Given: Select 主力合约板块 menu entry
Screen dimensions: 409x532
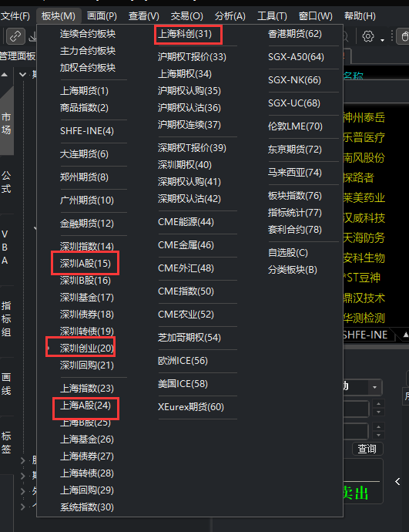Looking at the screenshot, I should pos(88,51).
